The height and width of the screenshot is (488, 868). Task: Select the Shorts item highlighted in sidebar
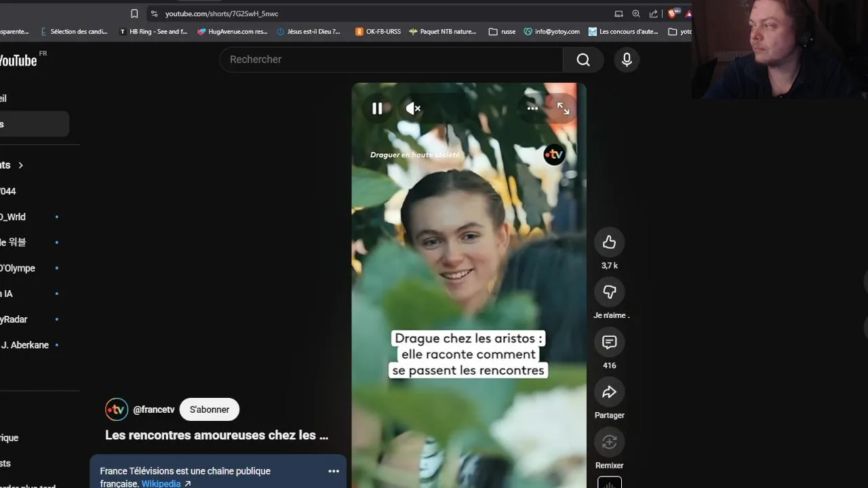coord(34,124)
